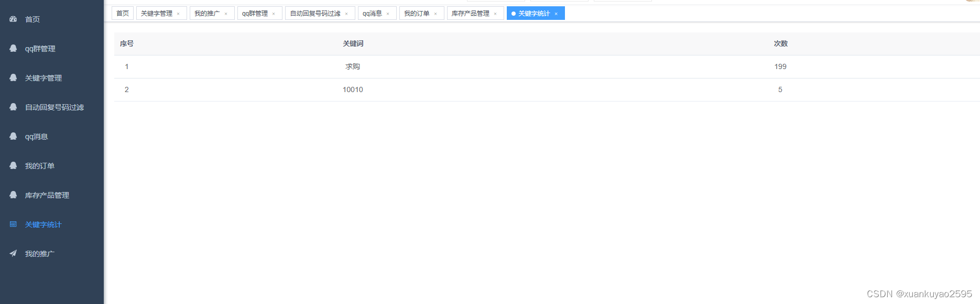Click the 关键词 column header

pos(353,43)
